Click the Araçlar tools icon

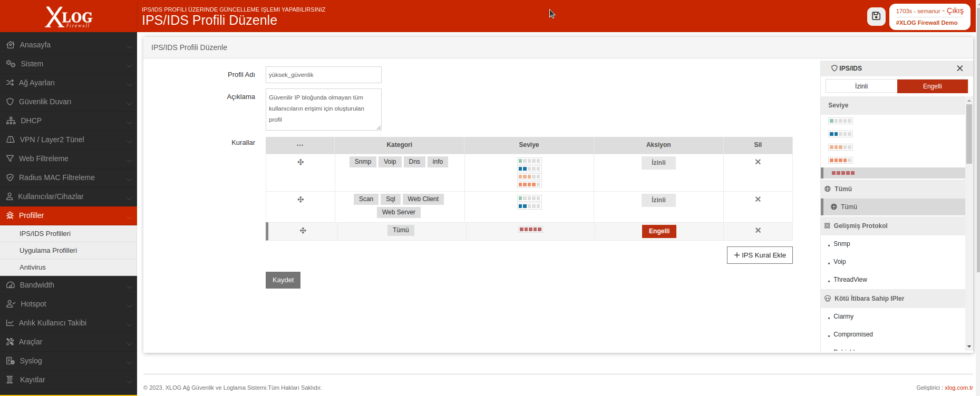tap(10, 342)
